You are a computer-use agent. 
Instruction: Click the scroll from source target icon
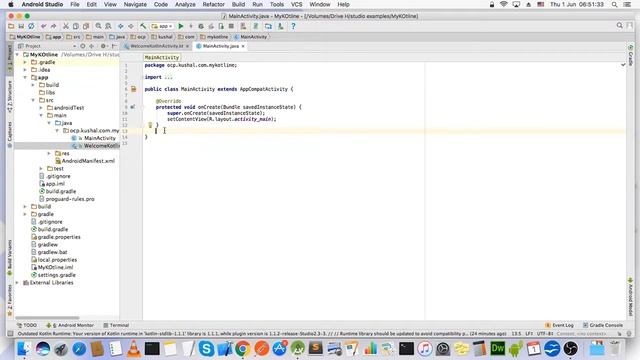(83, 46)
